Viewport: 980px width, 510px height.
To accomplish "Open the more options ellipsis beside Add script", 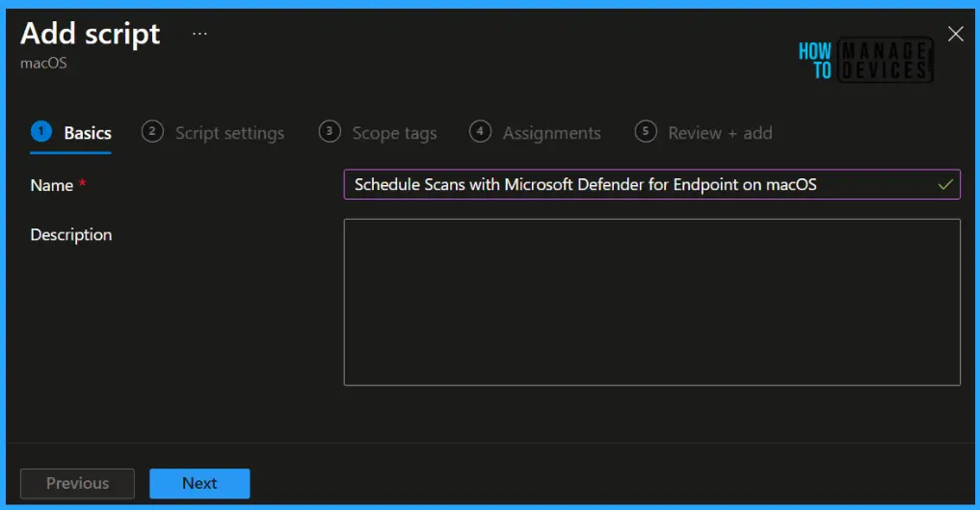I will tap(199, 34).
